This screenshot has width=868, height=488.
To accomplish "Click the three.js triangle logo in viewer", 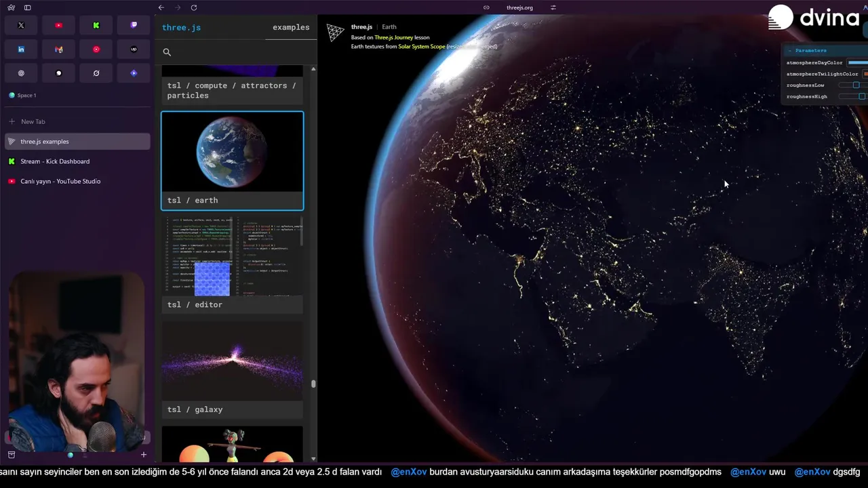I will coord(335,32).
